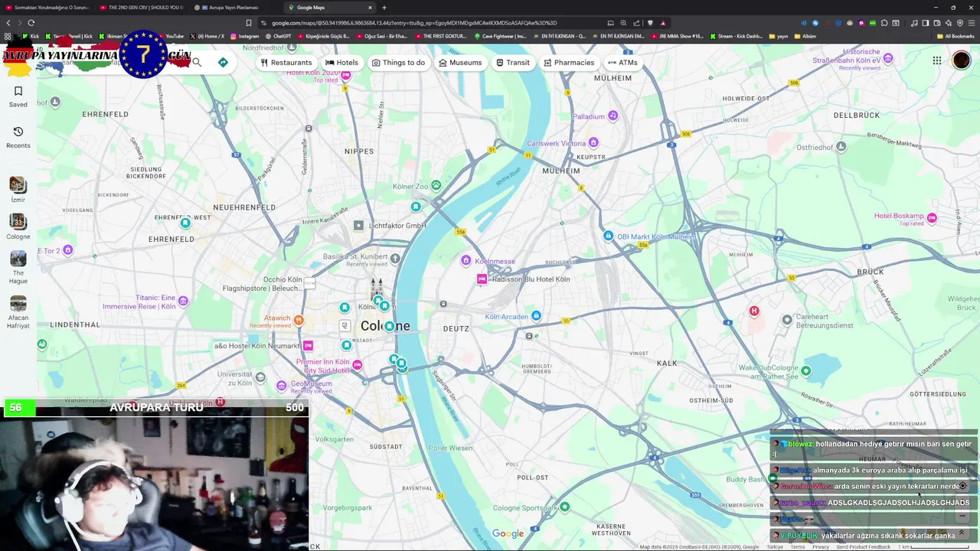Screen dimensions: 980x551
Task: Reload the Google Maps page
Action: (31, 23)
